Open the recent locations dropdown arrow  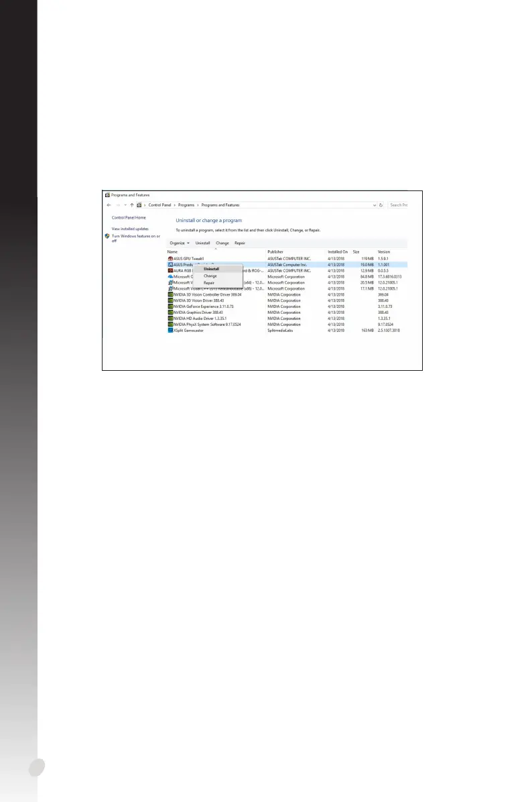[x=125, y=205]
